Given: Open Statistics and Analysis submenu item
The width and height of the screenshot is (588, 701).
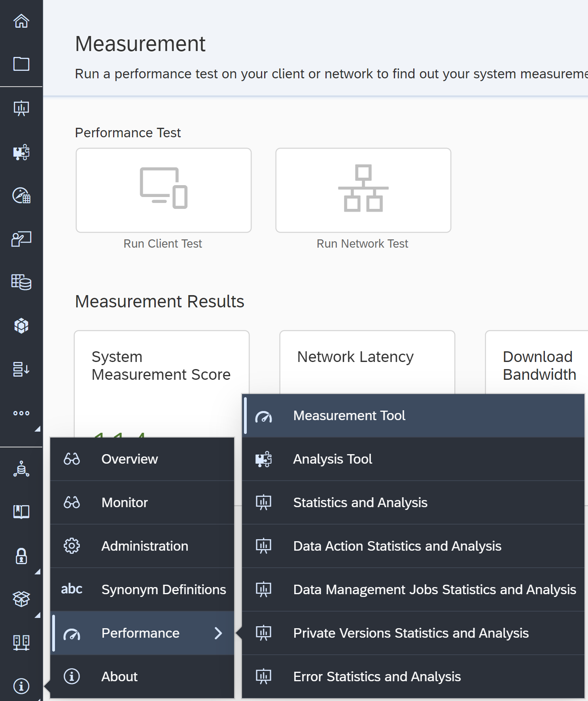Looking at the screenshot, I should click(x=413, y=502).
